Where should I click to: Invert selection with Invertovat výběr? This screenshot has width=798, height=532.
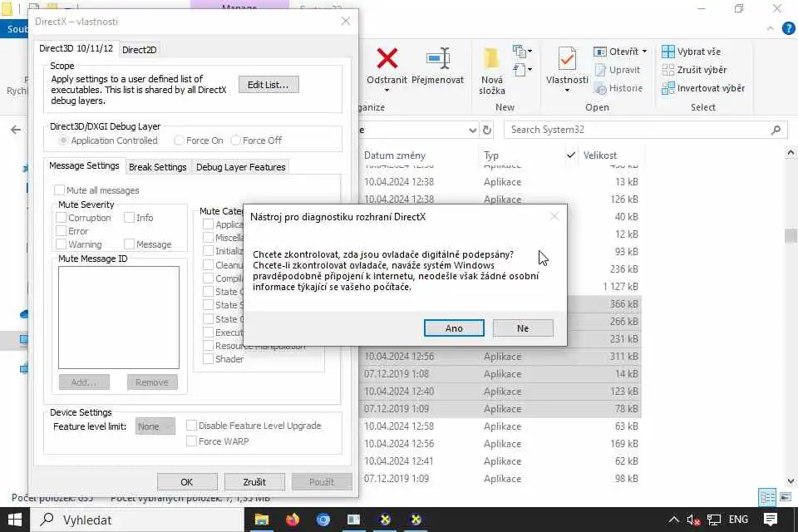[703, 88]
